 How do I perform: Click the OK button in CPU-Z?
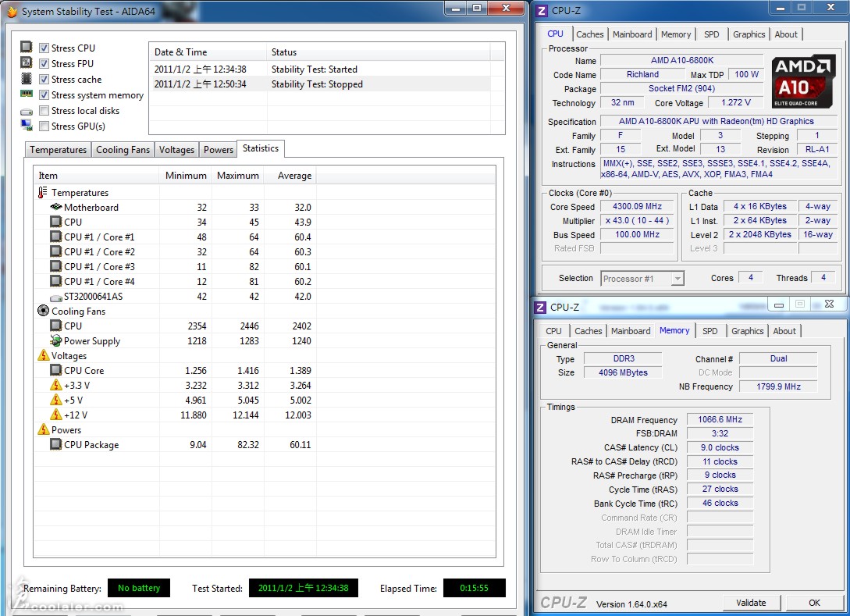point(814,603)
